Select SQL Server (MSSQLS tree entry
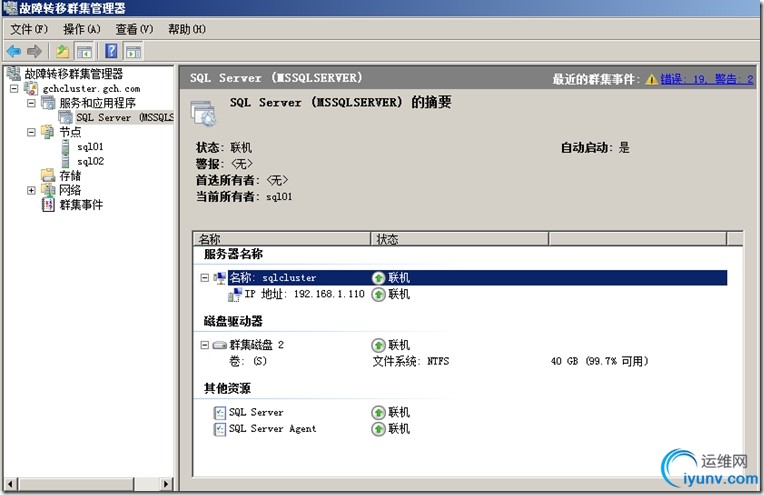Image resolution: width=764 pixels, height=495 pixels. coord(125,117)
